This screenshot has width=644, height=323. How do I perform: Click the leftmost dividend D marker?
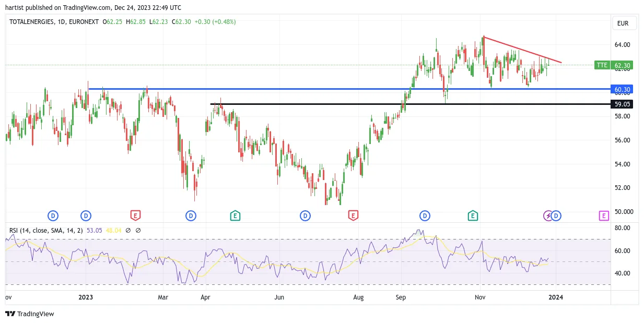click(53, 216)
